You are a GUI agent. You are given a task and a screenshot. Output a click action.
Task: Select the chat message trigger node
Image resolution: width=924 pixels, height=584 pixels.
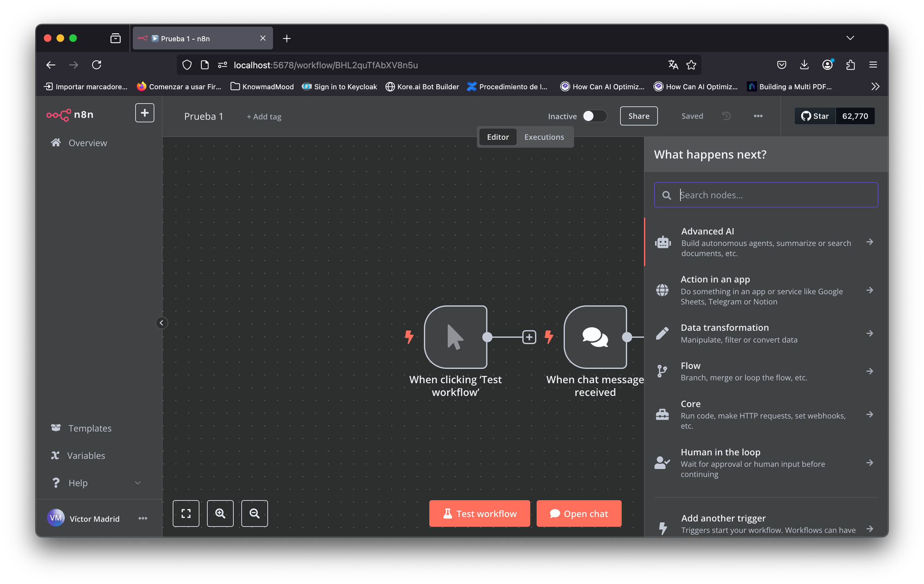click(x=595, y=337)
